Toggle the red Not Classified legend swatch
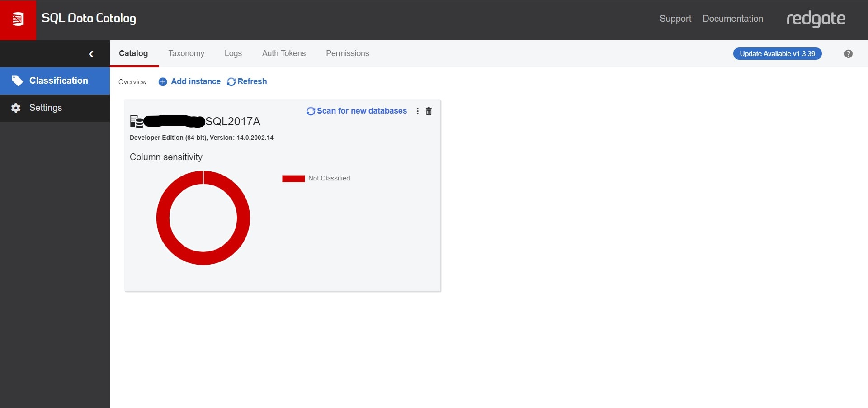 click(293, 179)
